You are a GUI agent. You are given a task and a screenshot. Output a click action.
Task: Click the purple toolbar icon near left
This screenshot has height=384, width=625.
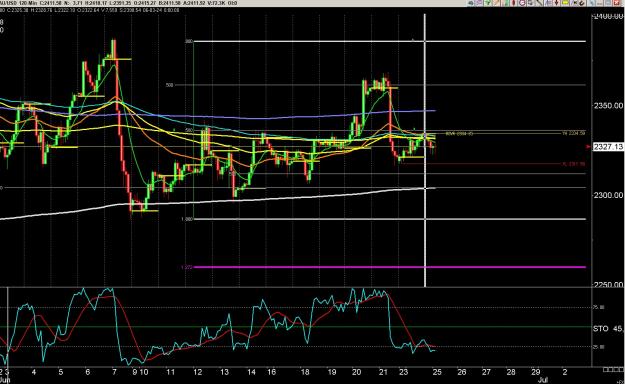479,3
